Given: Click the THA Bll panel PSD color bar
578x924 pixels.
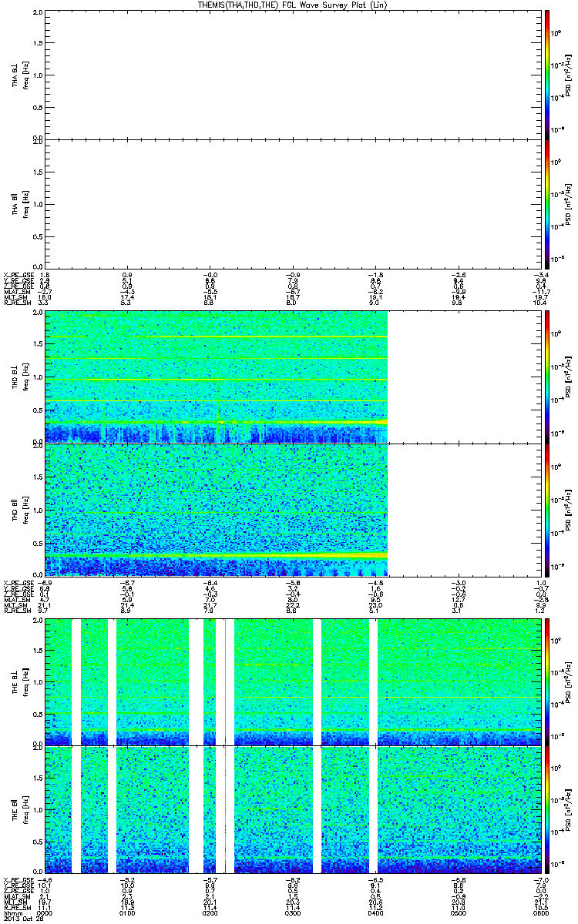Looking at the screenshot, I should click(x=546, y=204).
